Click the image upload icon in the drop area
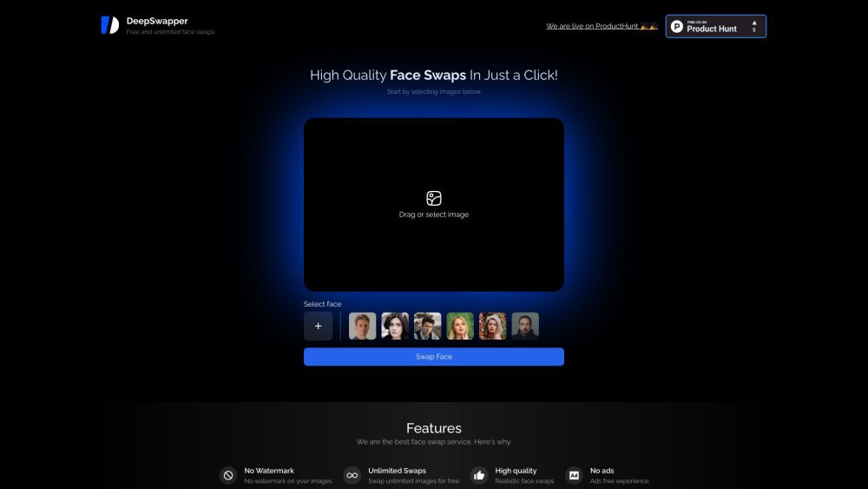The width and height of the screenshot is (868, 489). click(x=434, y=198)
